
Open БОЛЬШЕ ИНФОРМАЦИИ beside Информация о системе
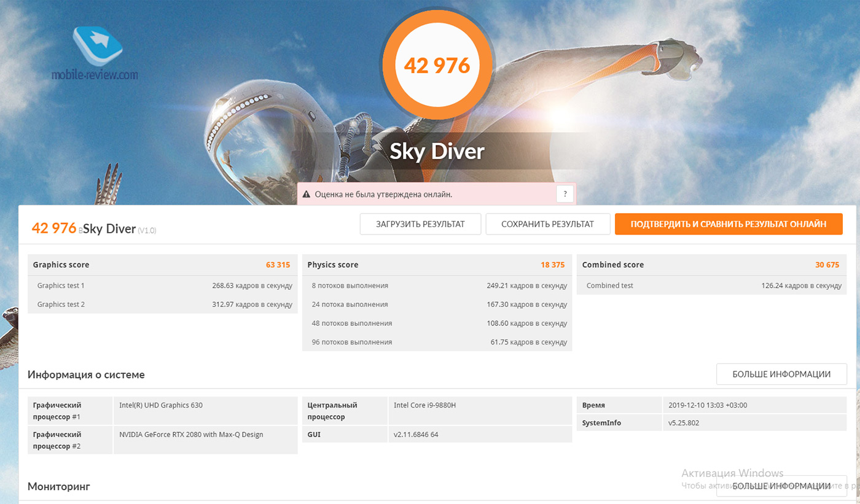click(x=781, y=374)
